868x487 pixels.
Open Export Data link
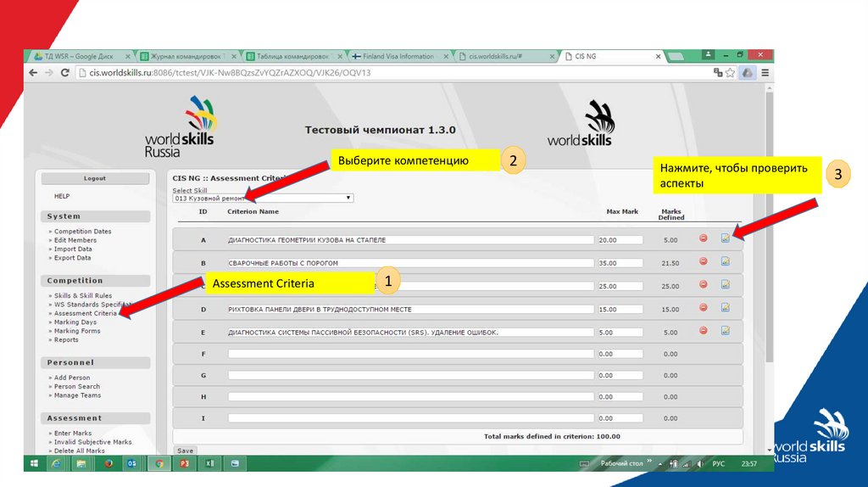point(73,258)
